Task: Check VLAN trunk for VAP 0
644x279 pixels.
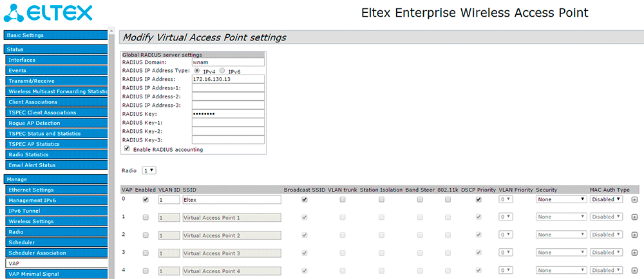Action: coord(343,200)
